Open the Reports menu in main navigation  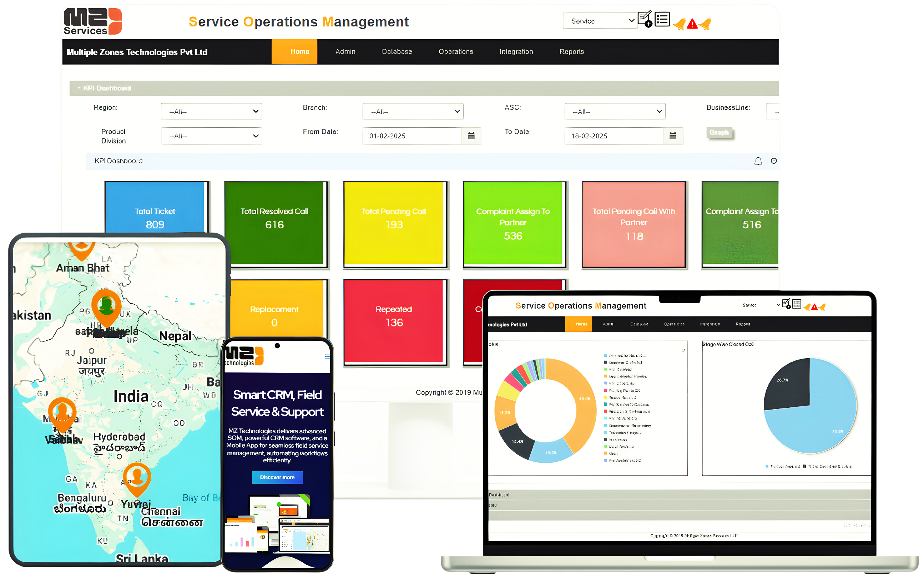click(571, 51)
